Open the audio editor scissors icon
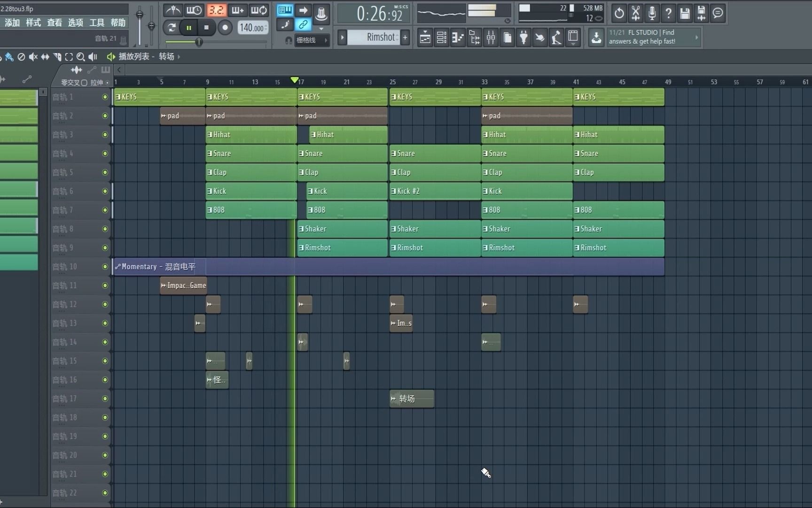 (x=636, y=13)
